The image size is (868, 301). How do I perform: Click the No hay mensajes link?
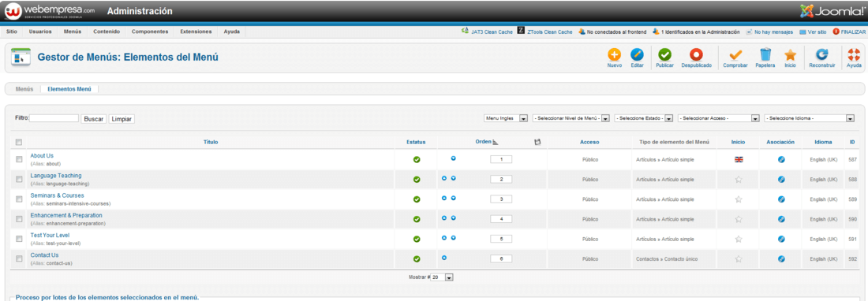[x=773, y=32]
